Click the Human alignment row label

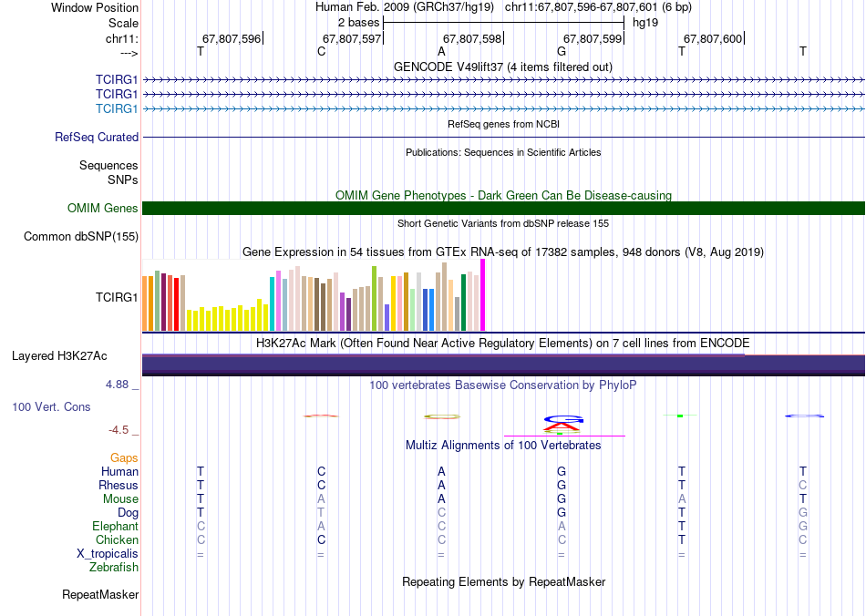[119, 471]
